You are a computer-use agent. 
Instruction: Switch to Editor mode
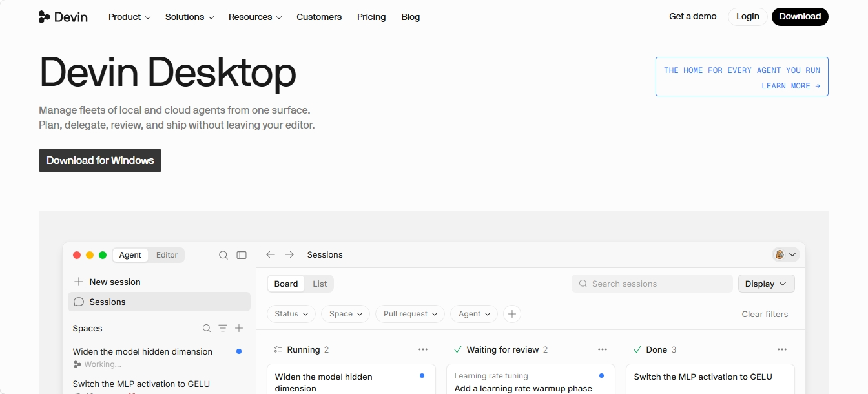(x=167, y=255)
